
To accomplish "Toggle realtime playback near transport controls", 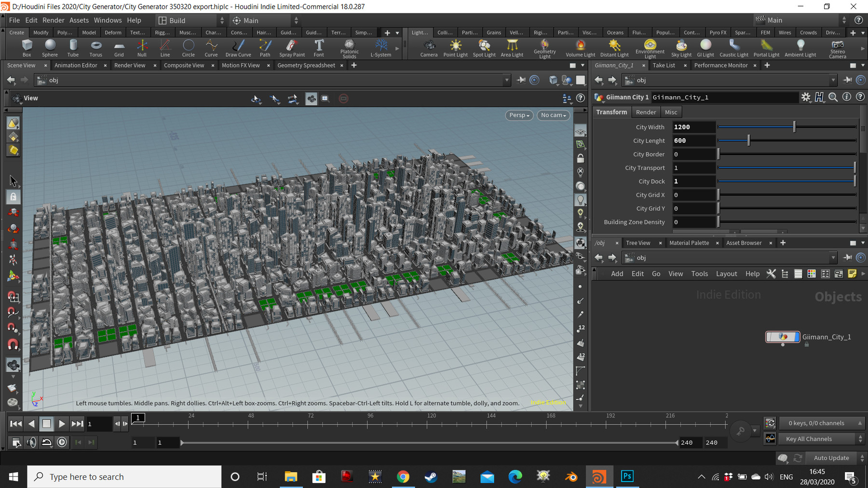I will tap(62, 442).
